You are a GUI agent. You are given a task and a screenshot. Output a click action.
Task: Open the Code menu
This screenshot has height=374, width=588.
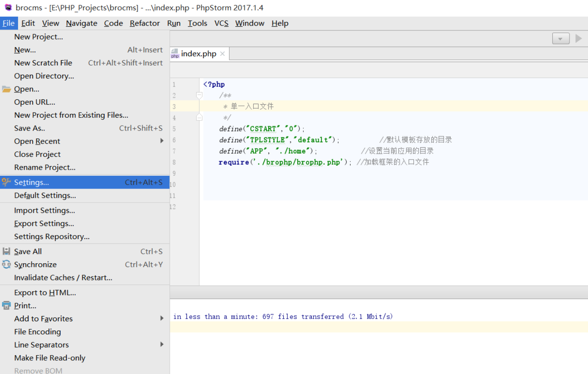113,23
